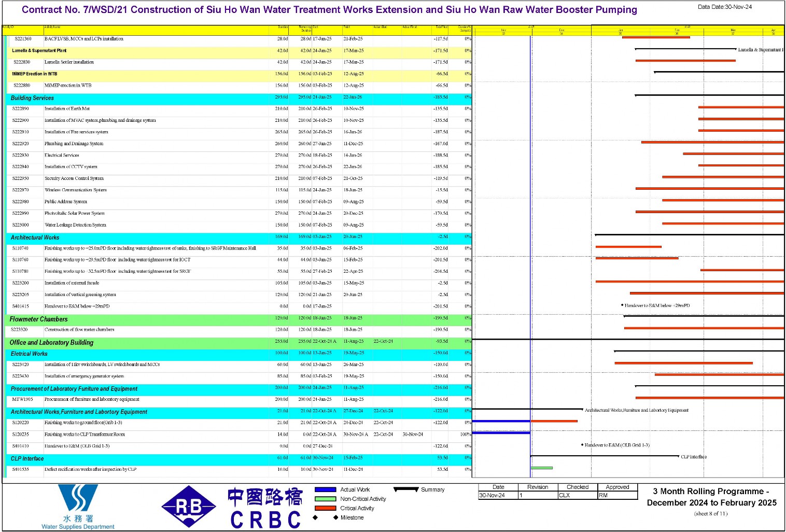Select the Building Services group heading
The width and height of the screenshot is (786, 532).
32,98
